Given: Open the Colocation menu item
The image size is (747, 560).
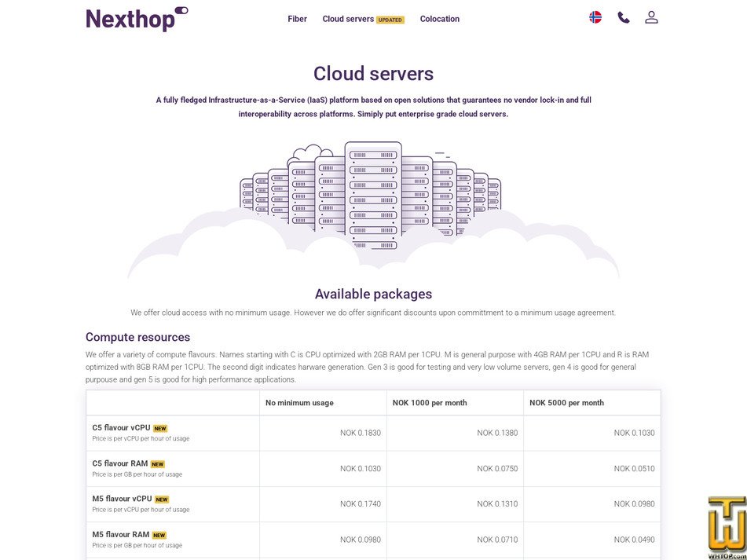Looking at the screenshot, I should (440, 19).
